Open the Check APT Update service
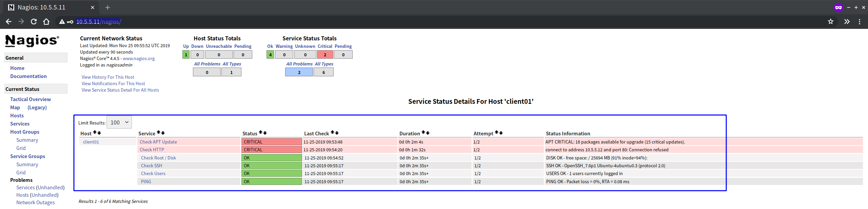Screen dimensions: 868x209 coord(158,142)
